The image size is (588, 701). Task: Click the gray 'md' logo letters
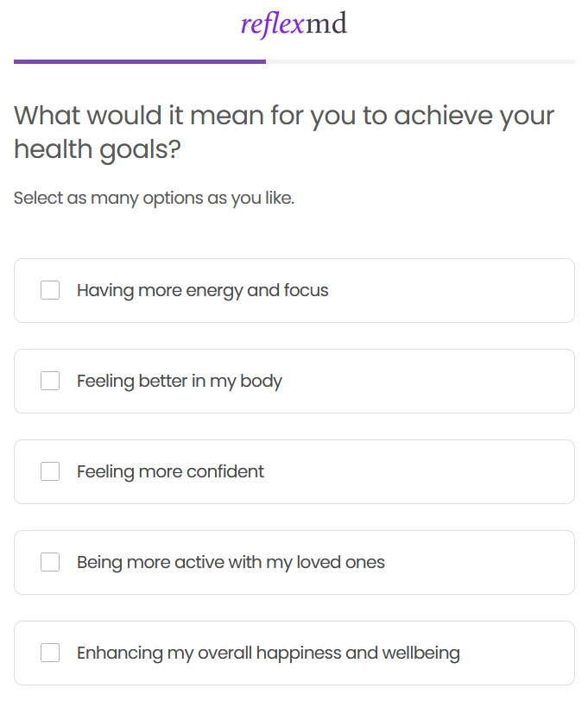[326, 24]
